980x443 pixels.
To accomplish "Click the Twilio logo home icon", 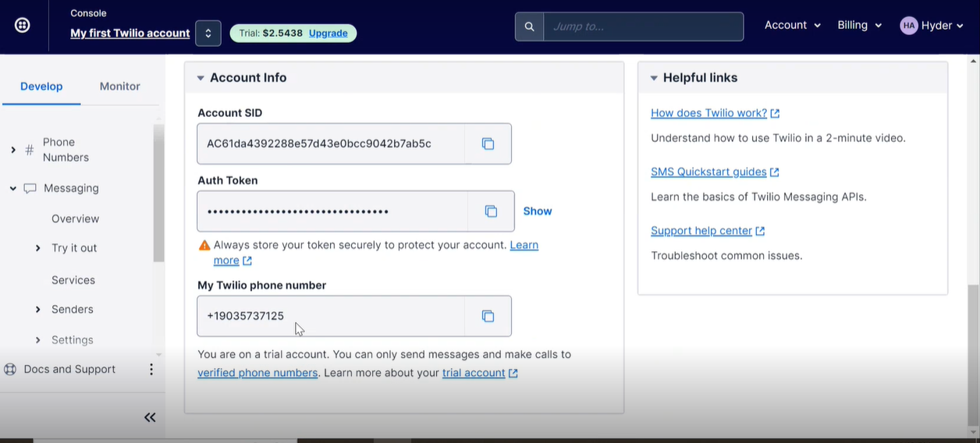I will [23, 26].
